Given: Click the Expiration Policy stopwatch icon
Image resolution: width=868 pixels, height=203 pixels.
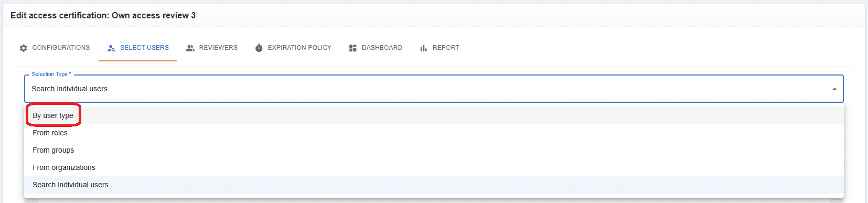Looking at the screenshot, I should tap(259, 48).
